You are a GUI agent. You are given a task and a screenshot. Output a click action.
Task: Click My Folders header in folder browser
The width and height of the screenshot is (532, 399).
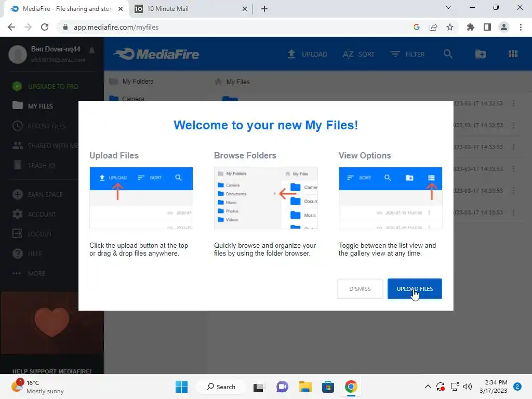[x=131, y=82]
